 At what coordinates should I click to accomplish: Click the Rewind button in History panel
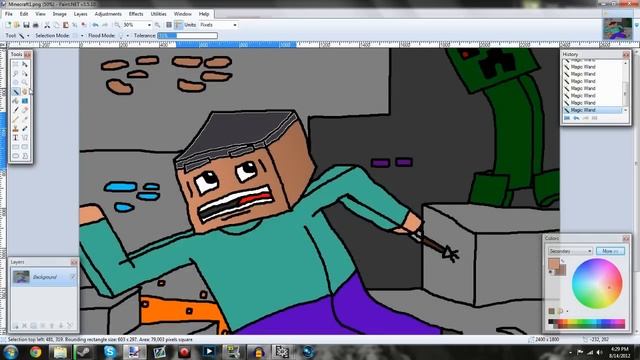pos(567,118)
